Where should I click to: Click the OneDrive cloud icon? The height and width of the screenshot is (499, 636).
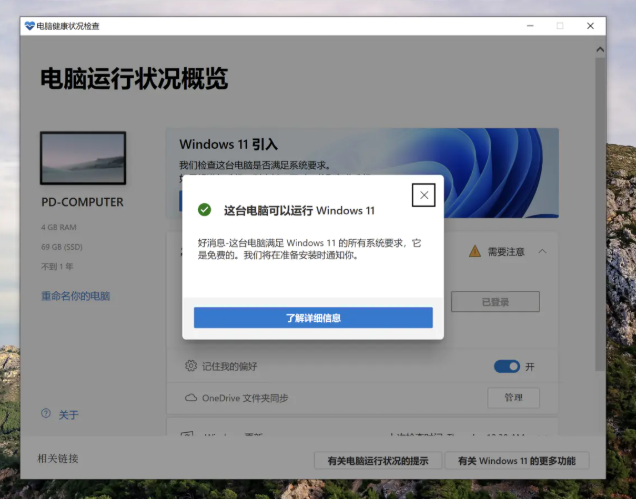pos(191,398)
